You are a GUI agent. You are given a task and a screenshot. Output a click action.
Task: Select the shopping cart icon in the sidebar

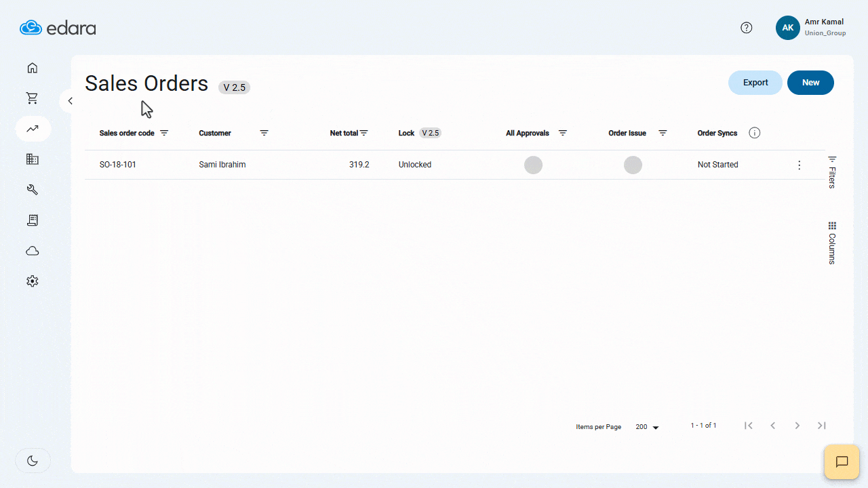32,98
